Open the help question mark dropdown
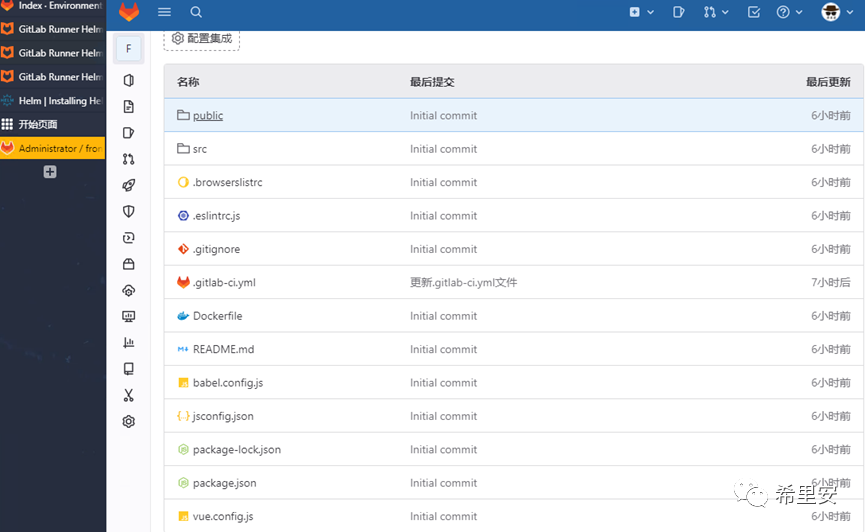Viewport: 865px width, 532px height. 789,12
